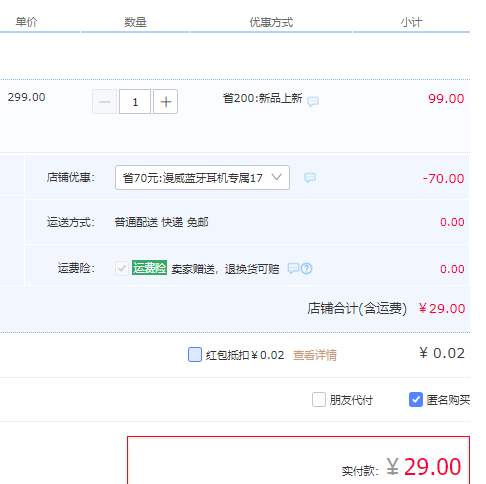Open the 省70元 store discount dropdown

(202, 178)
